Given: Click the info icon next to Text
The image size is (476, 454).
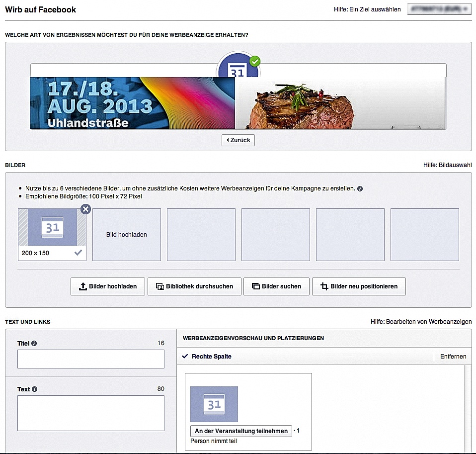Looking at the screenshot, I should (35, 389).
